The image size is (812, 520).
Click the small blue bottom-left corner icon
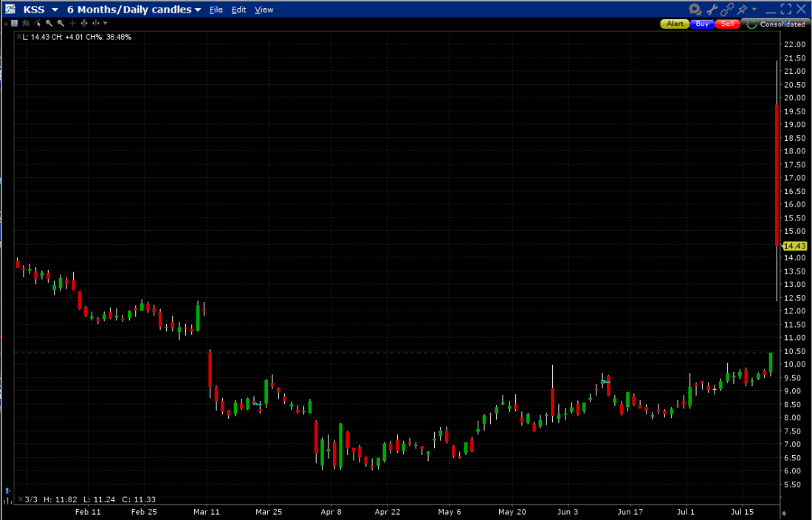[x=7, y=490]
